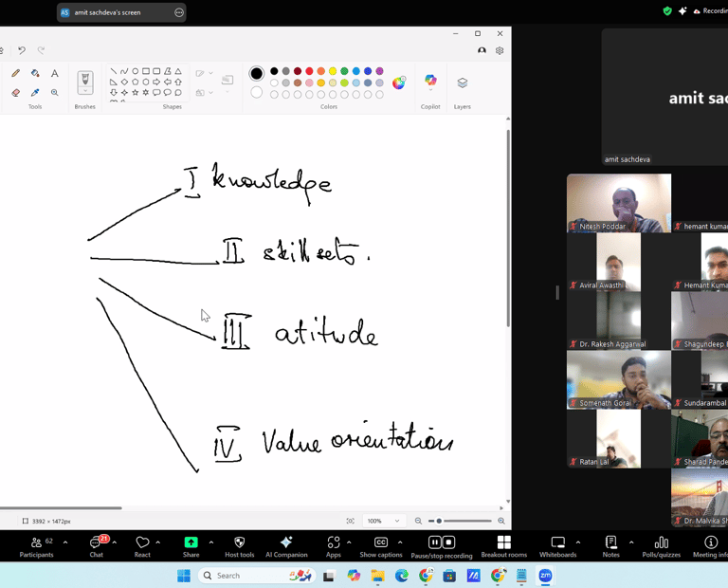Click the Redo arrow in Paint

coord(41,50)
